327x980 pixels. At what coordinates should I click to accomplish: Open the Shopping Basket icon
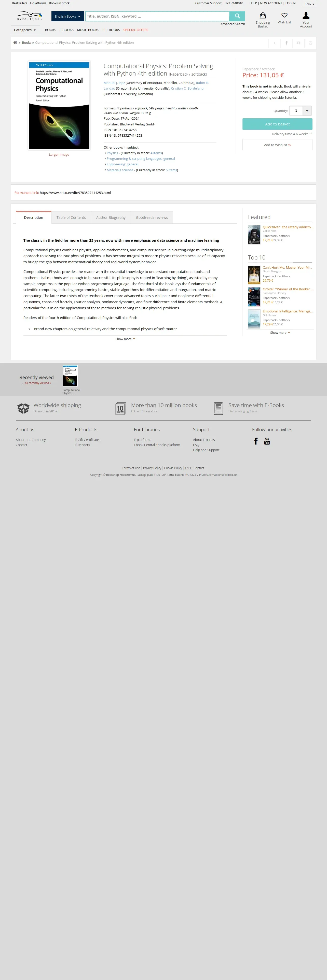click(263, 16)
